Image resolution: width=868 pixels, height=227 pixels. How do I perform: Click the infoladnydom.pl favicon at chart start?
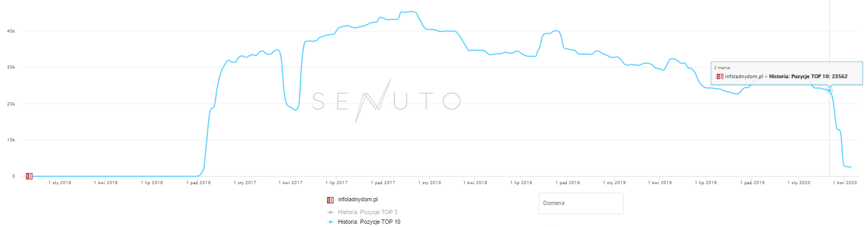[29, 176]
